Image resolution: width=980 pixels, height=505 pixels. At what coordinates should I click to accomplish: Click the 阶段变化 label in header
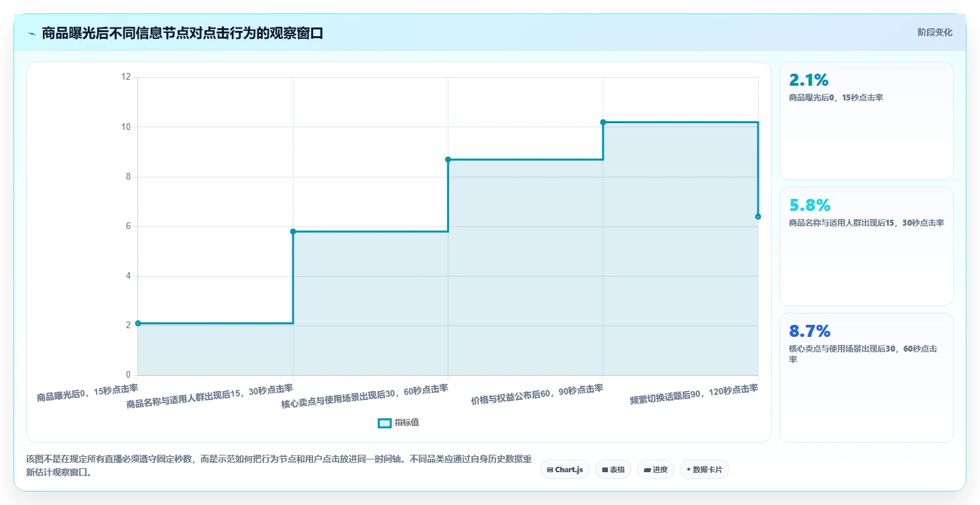click(x=934, y=32)
